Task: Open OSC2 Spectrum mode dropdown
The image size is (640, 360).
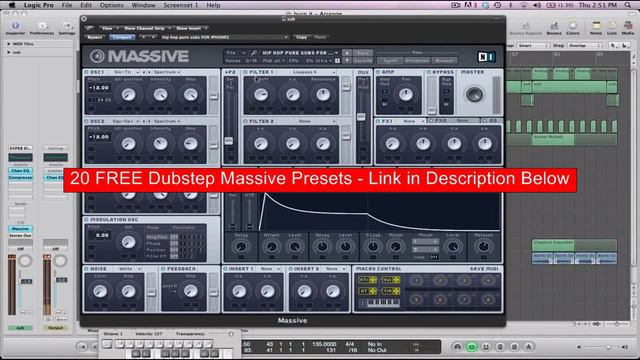Action: tap(167, 122)
